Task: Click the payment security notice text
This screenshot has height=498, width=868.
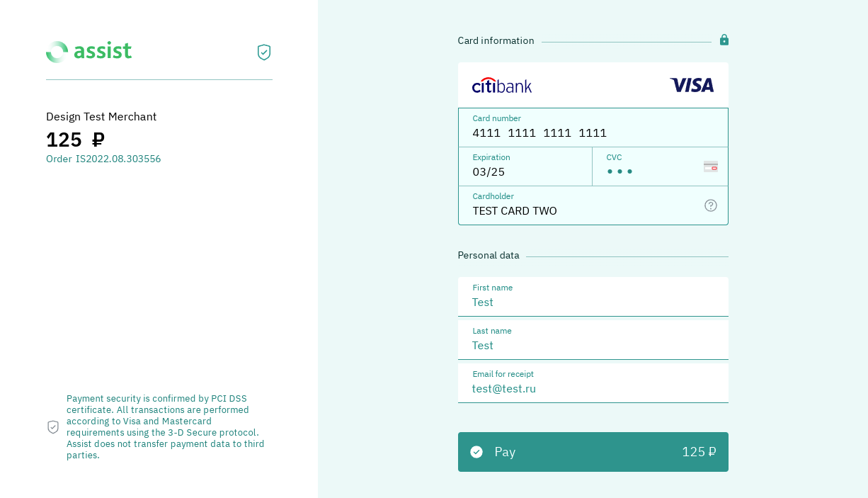Action: click(166, 426)
